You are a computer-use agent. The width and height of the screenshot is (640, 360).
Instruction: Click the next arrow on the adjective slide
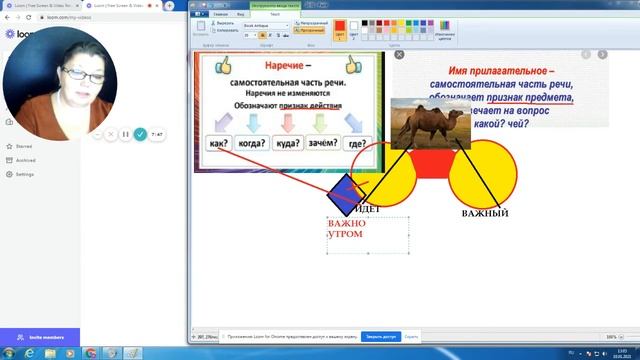coord(602,54)
